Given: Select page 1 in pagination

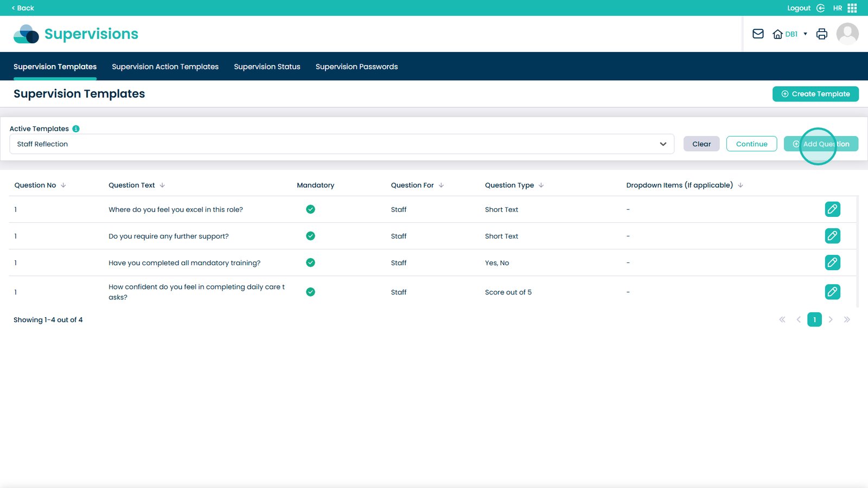Looking at the screenshot, I should tap(814, 320).
